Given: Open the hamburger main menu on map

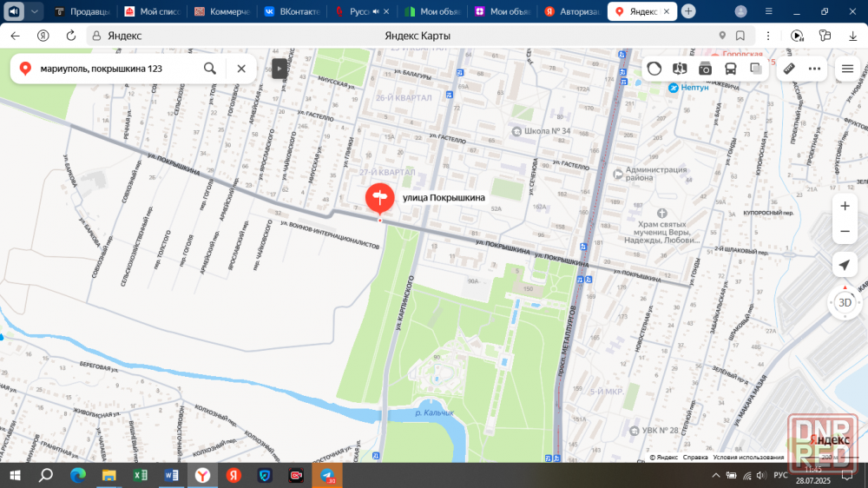Looking at the screenshot, I should click(x=847, y=69).
